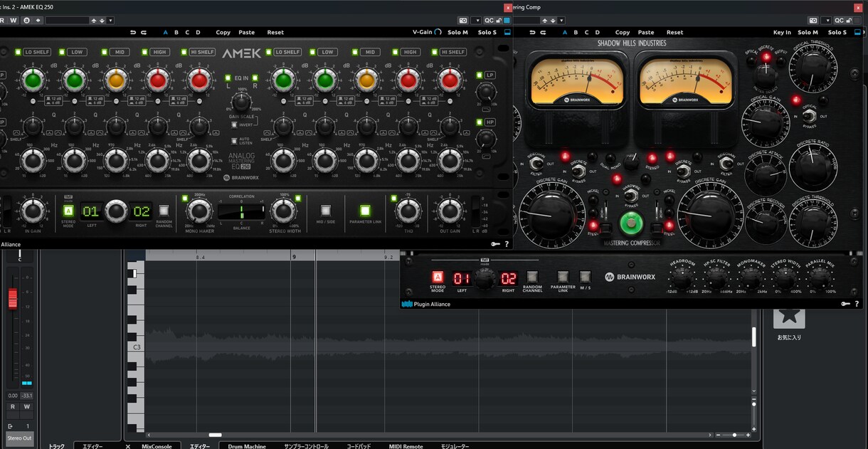Toggle the M / S button on compressor
The width and height of the screenshot is (868, 449).
[x=585, y=276]
